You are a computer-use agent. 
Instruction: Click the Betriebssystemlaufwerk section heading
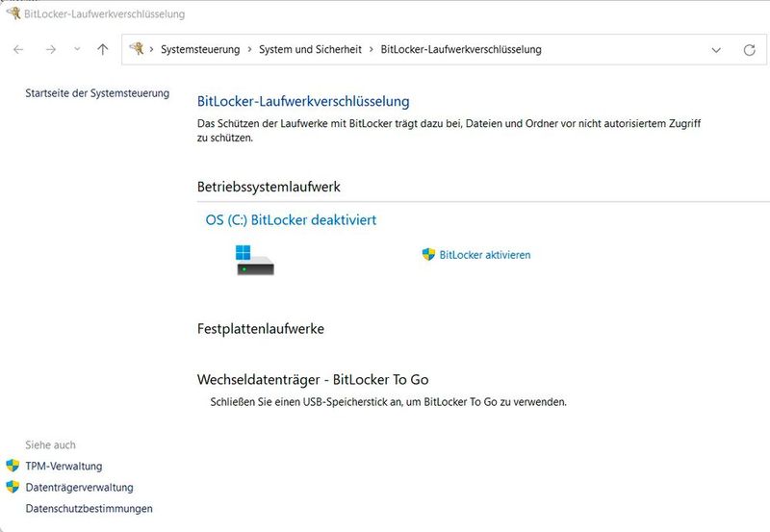(x=269, y=187)
